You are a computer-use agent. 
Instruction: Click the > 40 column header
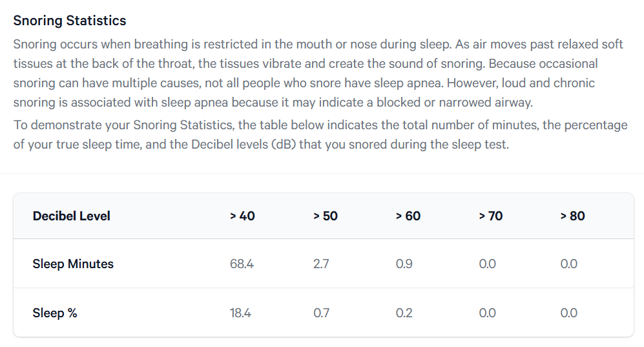[x=242, y=216]
